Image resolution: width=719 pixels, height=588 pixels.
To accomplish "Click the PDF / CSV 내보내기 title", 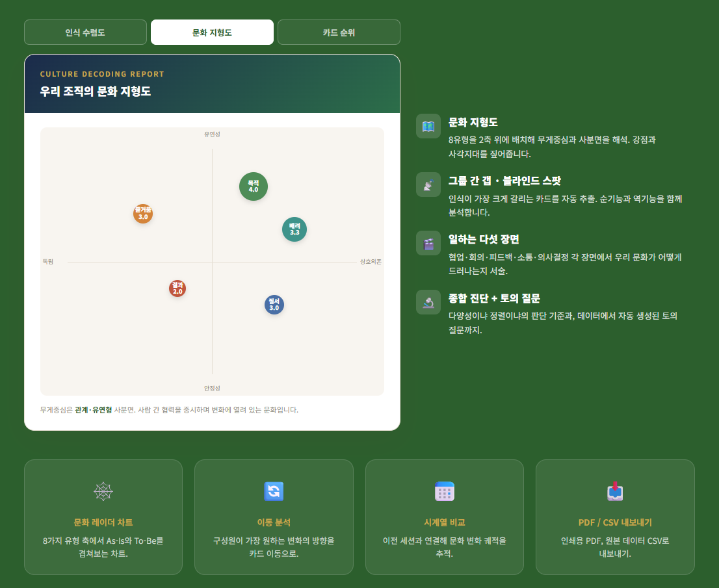I will coord(615,522).
